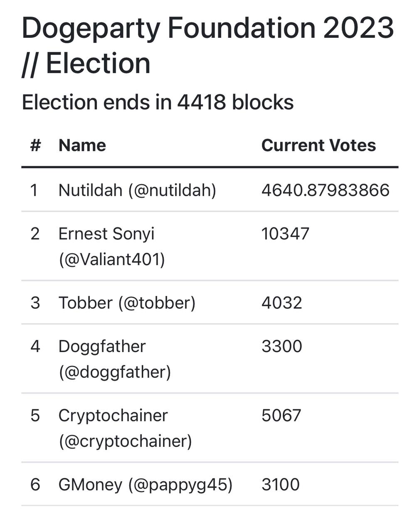
Task: Click row number 5 in the table
Action: point(35,416)
